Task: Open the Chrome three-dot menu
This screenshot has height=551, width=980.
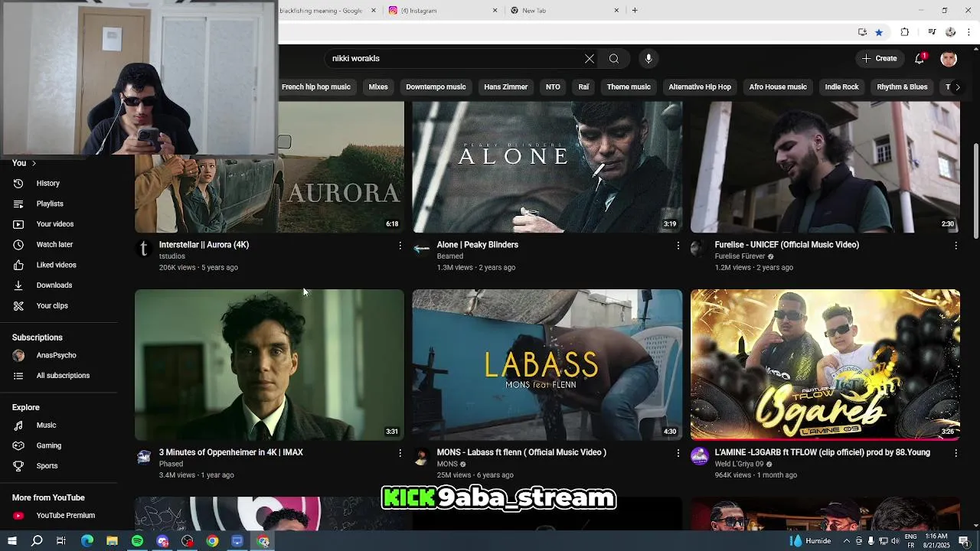Action: click(x=969, y=32)
